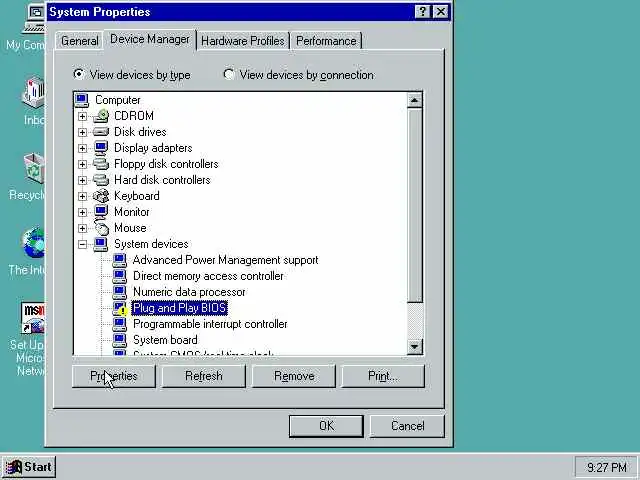Click the context help question mark button
The height and width of the screenshot is (480, 640).
point(422,11)
